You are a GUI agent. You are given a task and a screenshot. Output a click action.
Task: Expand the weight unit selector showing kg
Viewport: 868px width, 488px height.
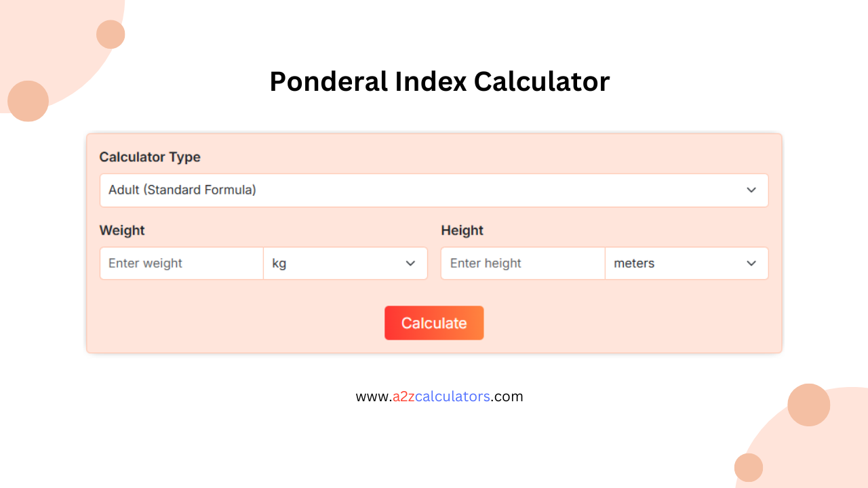tap(346, 263)
